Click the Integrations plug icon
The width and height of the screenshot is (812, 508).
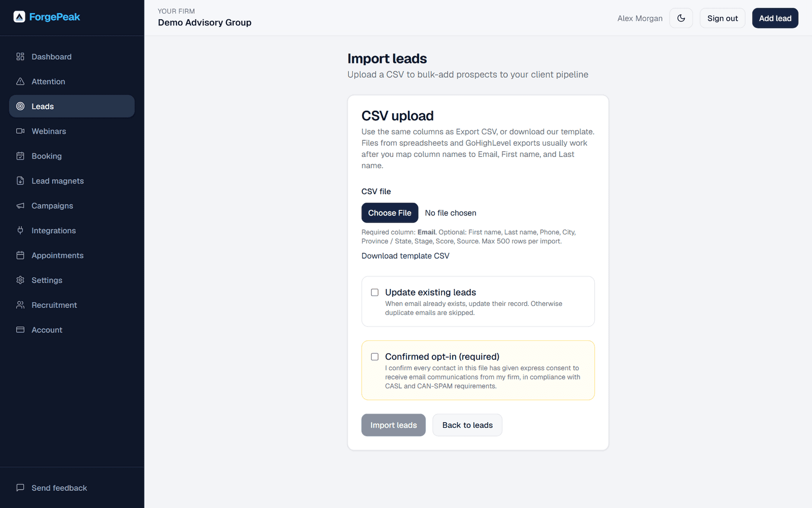20,231
